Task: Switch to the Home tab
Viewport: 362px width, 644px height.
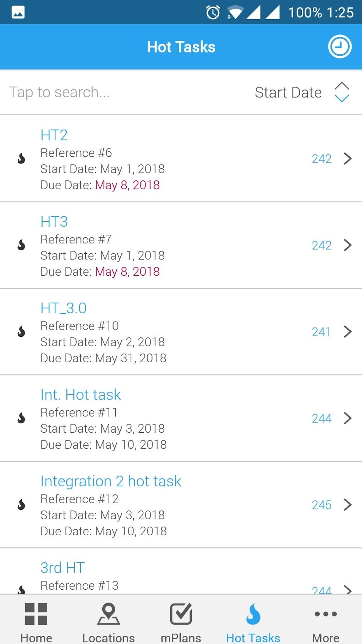Action: click(x=36, y=622)
